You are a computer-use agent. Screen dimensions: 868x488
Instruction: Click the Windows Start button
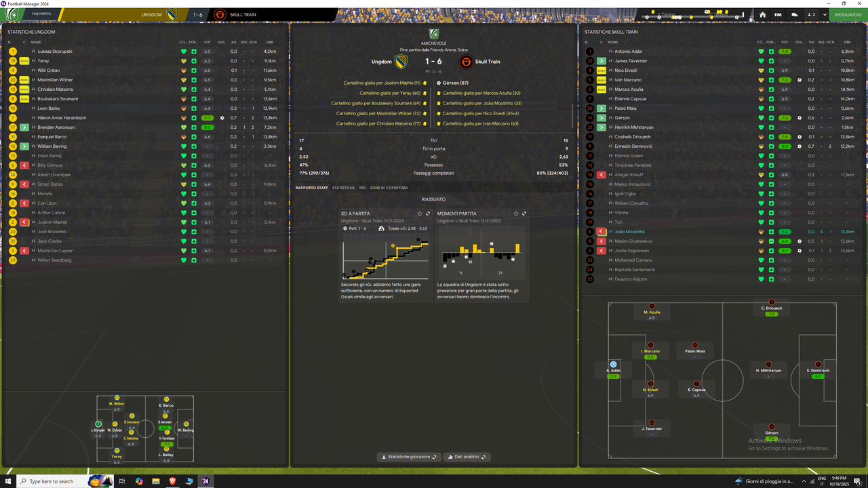(x=8, y=481)
